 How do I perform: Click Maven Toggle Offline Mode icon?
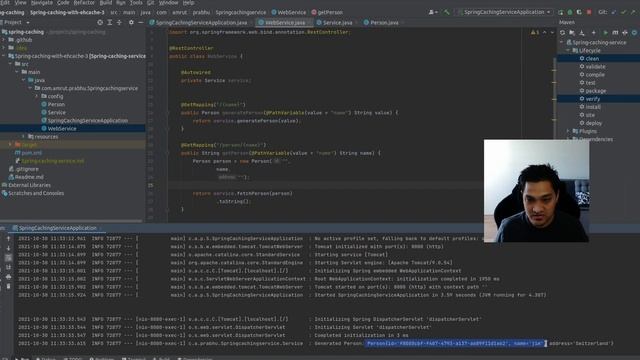625,32
